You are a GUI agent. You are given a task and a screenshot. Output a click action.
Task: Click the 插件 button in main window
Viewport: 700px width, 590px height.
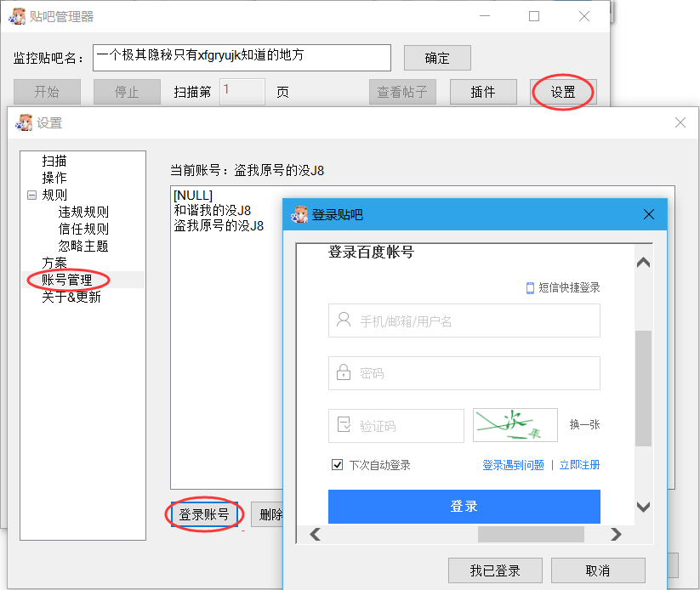point(483,92)
